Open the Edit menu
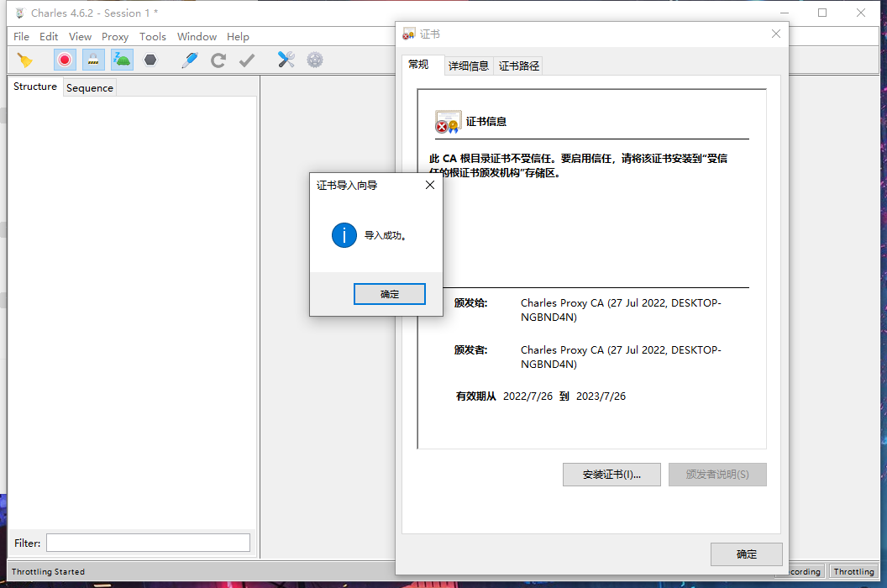 (x=49, y=36)
